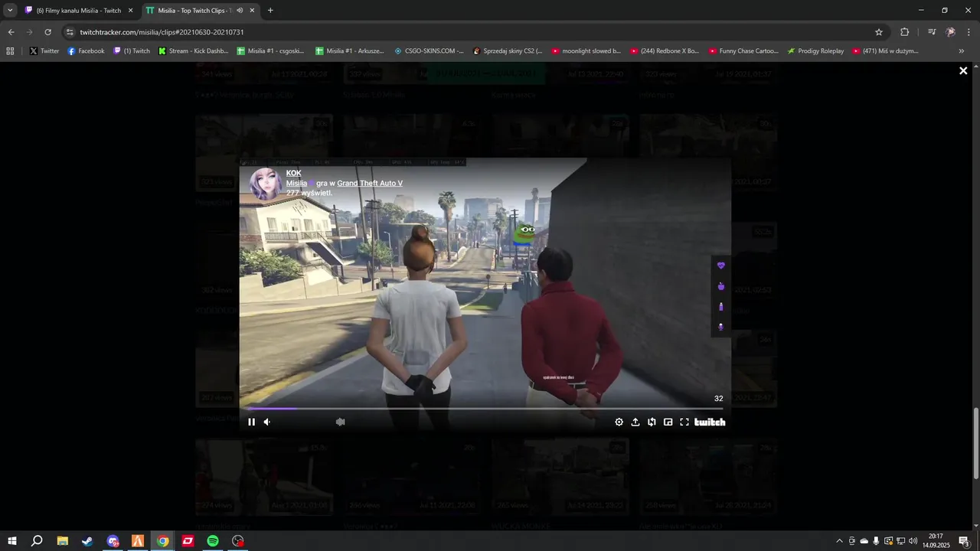
Task: Expand the bookmarks overflow chevron
Action: coord(962,51)
